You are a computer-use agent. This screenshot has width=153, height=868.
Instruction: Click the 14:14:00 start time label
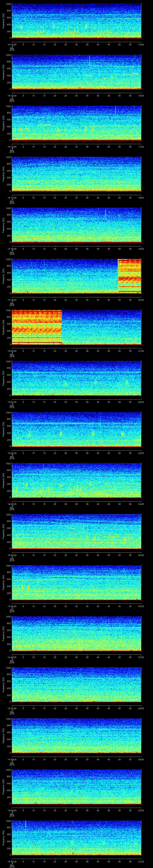coord(12,44)
